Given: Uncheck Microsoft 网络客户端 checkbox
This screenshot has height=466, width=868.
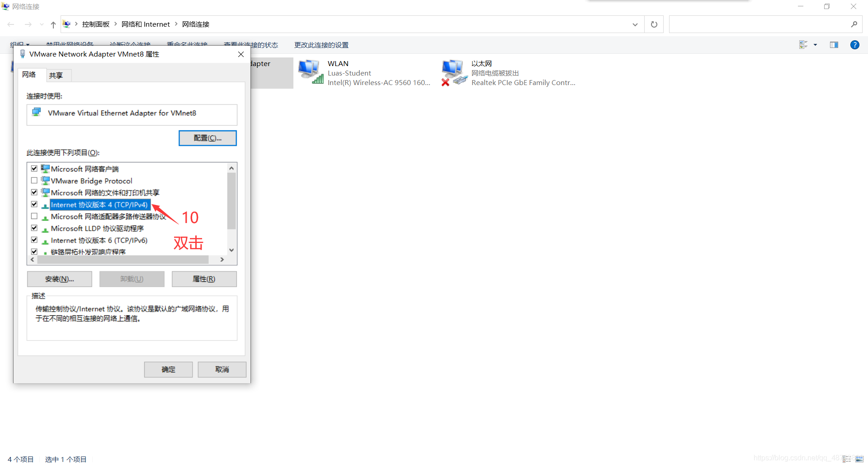Looking at the screenshot, I should coord(34,168).
